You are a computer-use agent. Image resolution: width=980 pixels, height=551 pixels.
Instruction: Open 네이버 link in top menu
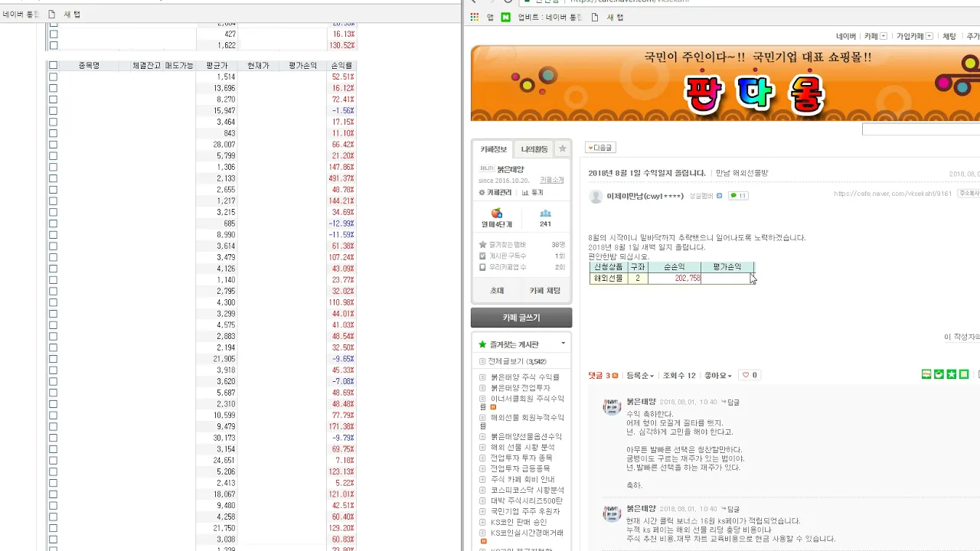pos(846,36)
